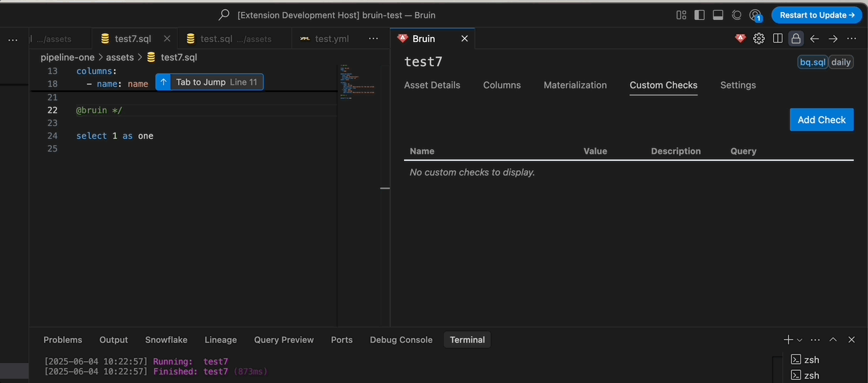Screen dimensions: 868x383
Task: Click the test7 asset title
Action: 423,61
